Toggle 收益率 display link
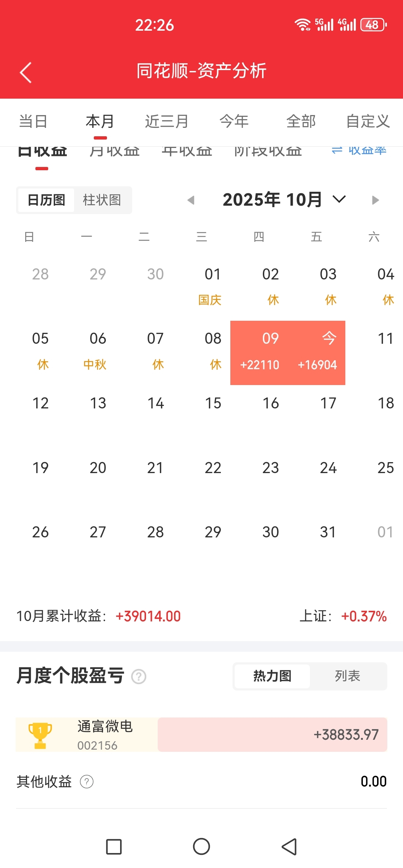The height and width of the screenshot is (868, 403). coord(359,150)
